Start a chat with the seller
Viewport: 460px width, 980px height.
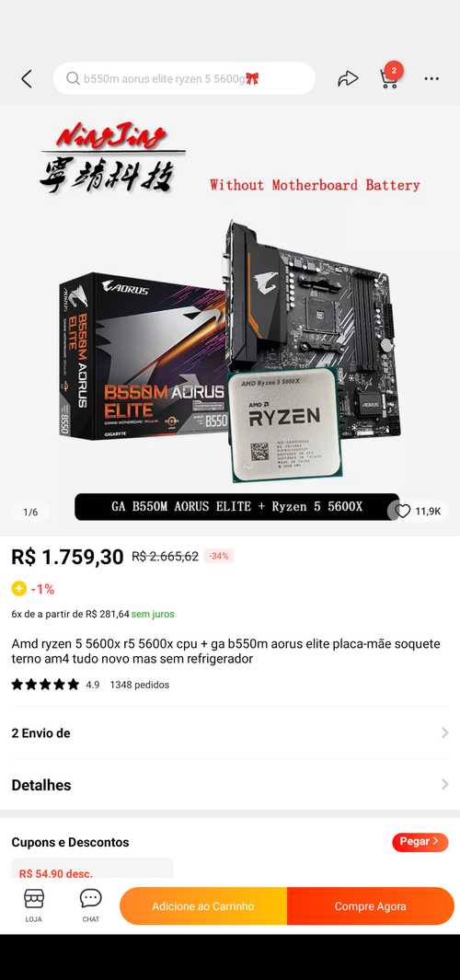point(91,905)
